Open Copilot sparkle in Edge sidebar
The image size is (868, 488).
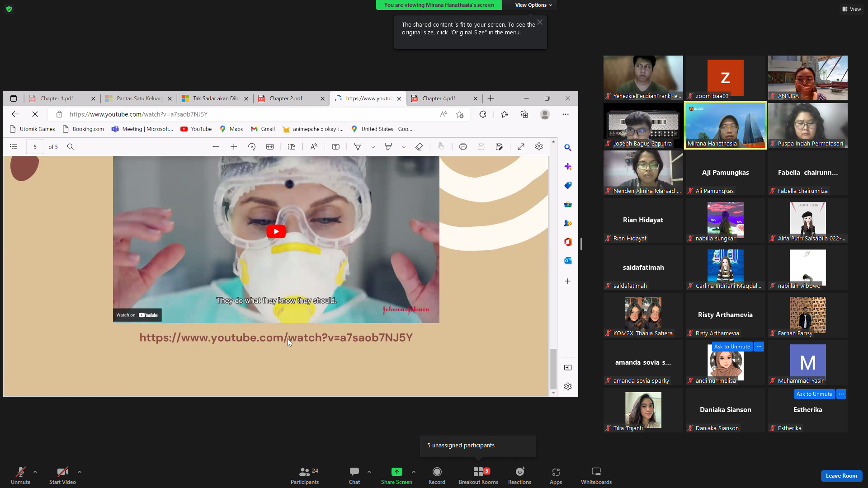tap(568, 167)
